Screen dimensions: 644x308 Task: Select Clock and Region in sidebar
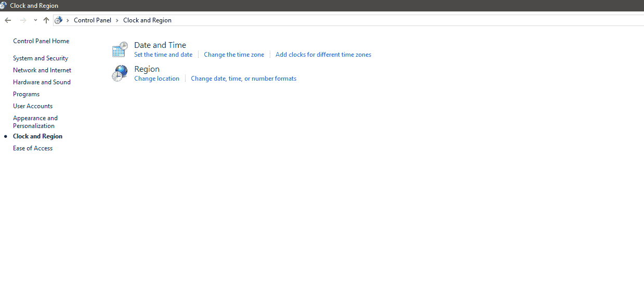[x=37, y=136]
